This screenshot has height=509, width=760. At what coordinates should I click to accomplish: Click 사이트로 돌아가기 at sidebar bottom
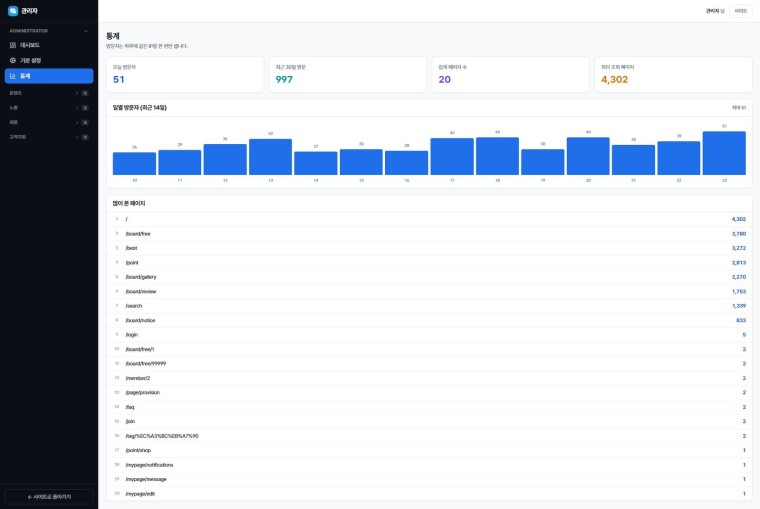[49, 497]
